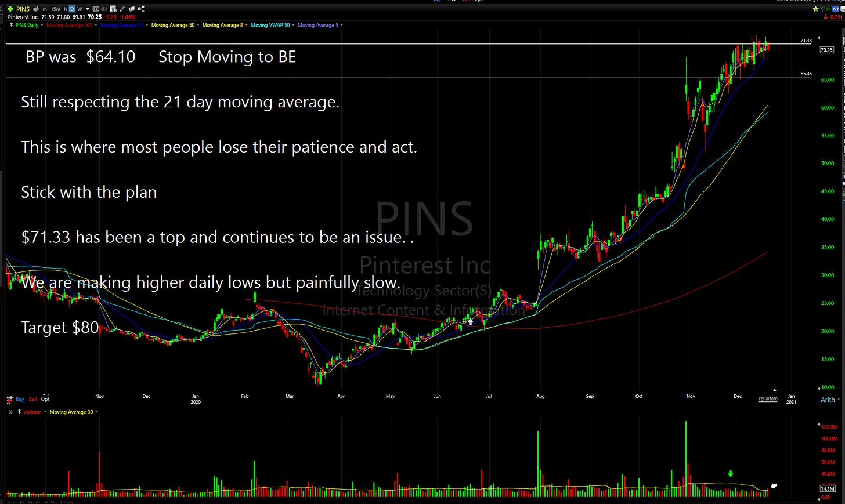The image size is (845, 504).
Task: Close the volume pane with the X
Action: click(x=10, y=412)
